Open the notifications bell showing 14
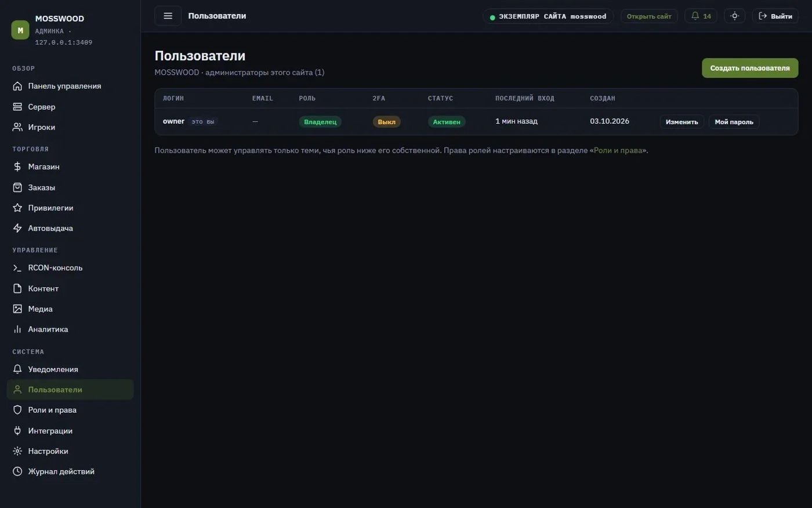 [701, 16]
